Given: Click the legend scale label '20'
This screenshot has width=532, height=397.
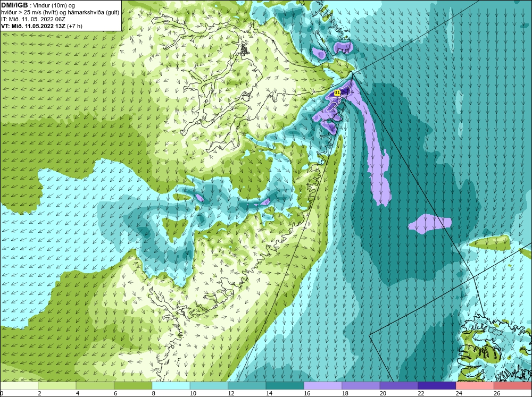Looking at the screenshot, I should 383,393.
